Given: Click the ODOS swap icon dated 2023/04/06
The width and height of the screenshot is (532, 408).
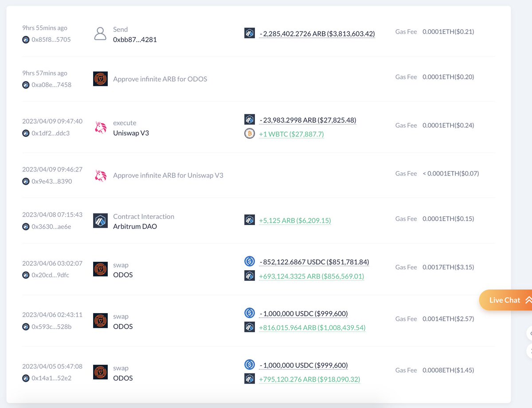Looking at the screenshot, I should click(101, 268).
